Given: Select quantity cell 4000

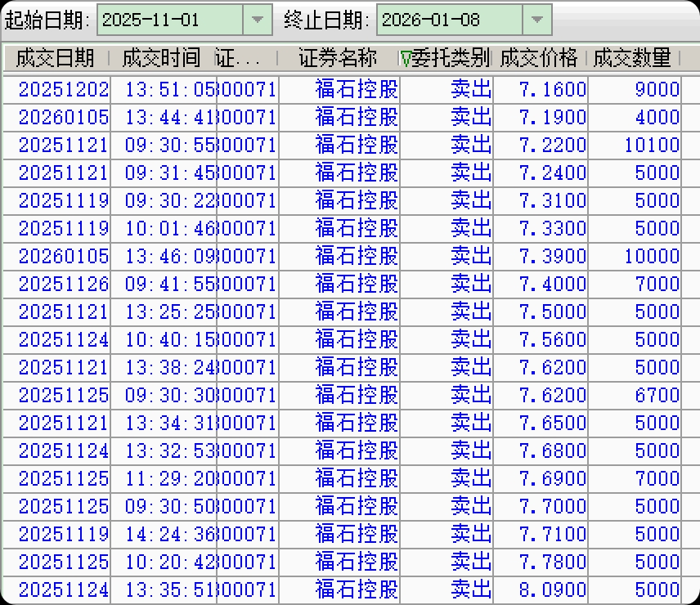Looking at the screenshot, I should (635, 118).
